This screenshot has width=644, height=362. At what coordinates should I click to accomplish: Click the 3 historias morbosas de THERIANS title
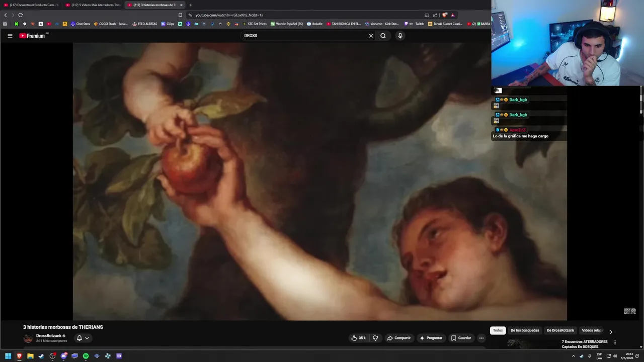[63, 327]
